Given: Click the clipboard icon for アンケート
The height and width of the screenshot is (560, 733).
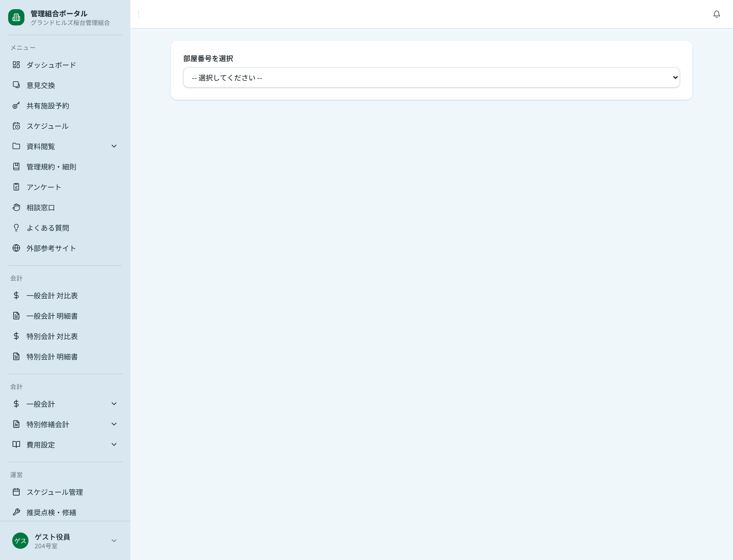Looking at the screenshot, I should coord(16,187).
